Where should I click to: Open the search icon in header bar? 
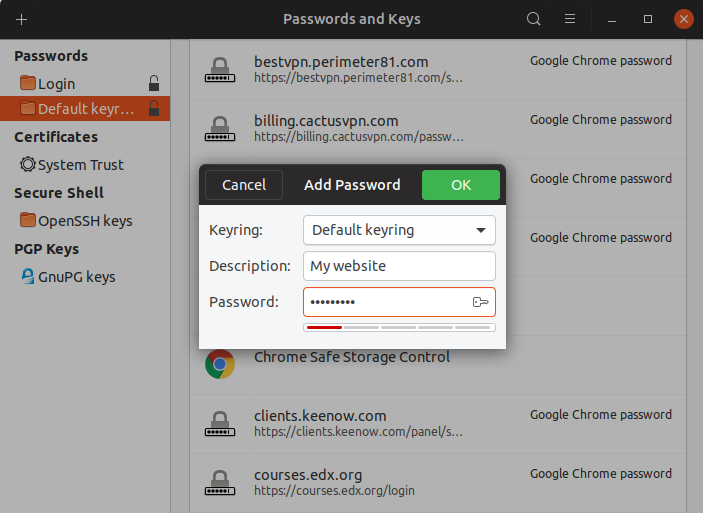click(x=533, y=19)
